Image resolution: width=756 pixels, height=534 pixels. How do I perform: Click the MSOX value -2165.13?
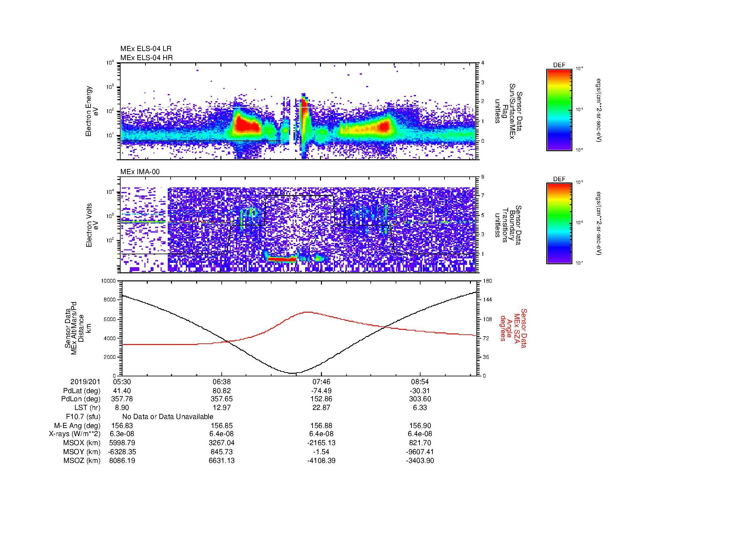tap(321, 443)
